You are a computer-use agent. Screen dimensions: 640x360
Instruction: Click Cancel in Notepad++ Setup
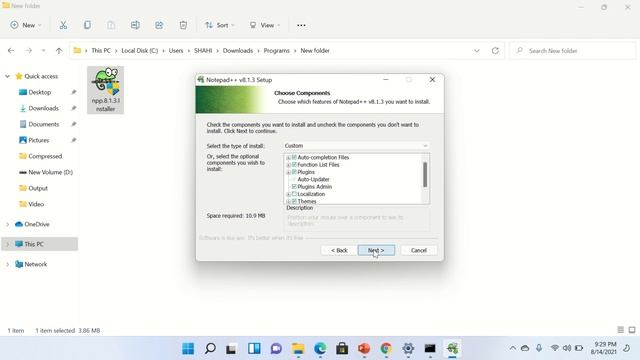click(419, 250)
